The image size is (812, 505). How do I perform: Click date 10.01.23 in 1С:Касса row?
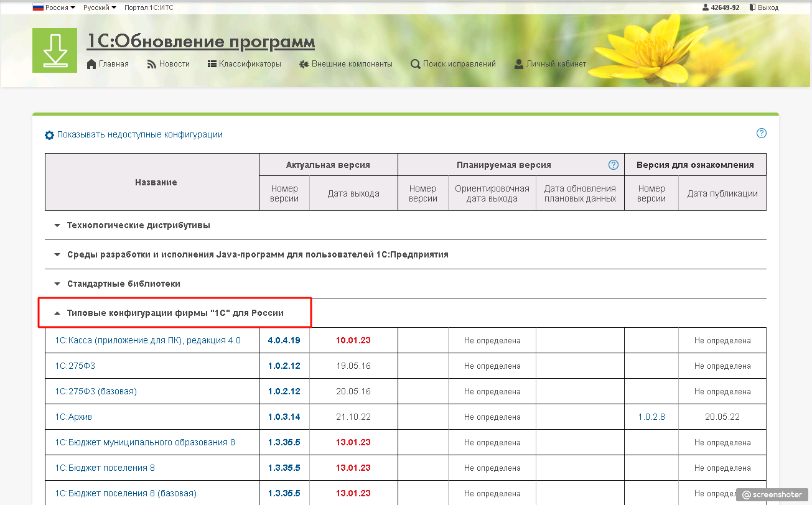coord(353,340)
